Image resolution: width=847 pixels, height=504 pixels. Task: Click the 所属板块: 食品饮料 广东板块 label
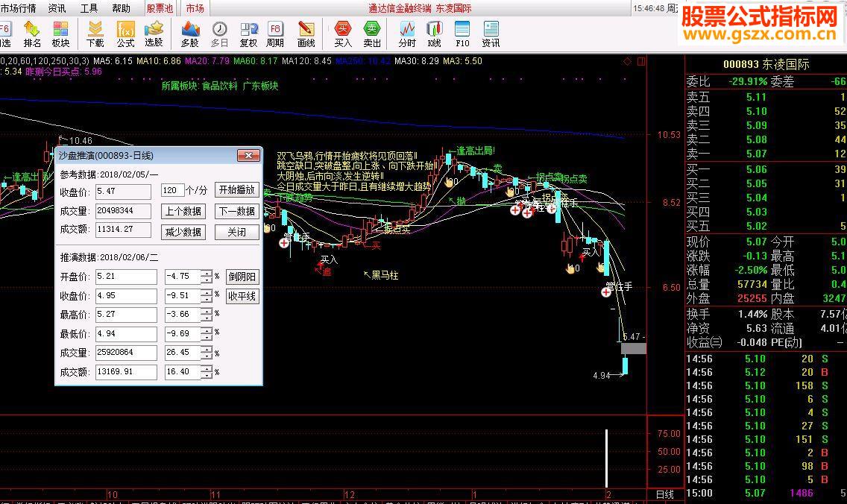220,86
